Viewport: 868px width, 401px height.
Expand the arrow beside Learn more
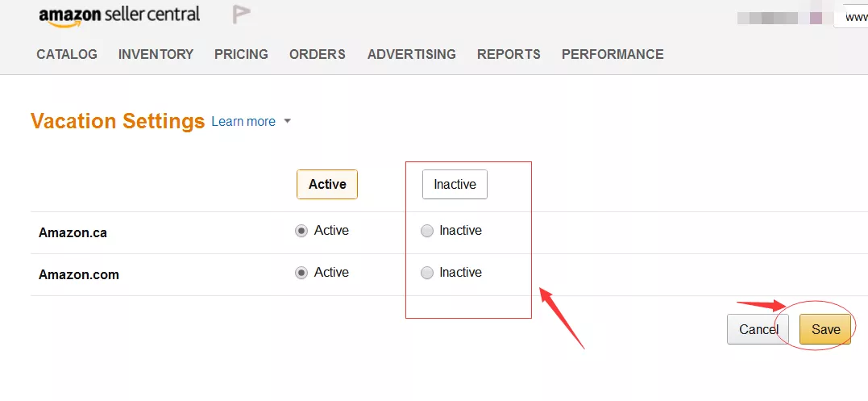287,122
